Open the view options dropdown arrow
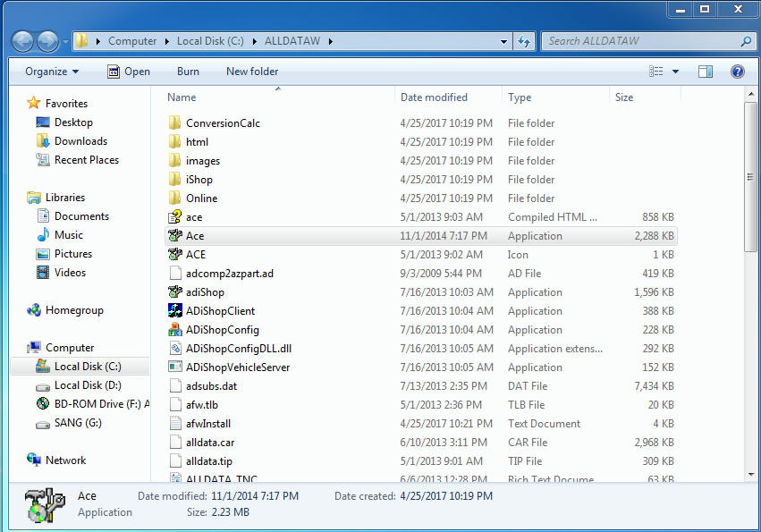The image size is (761, 532). [x=675, y=72]
